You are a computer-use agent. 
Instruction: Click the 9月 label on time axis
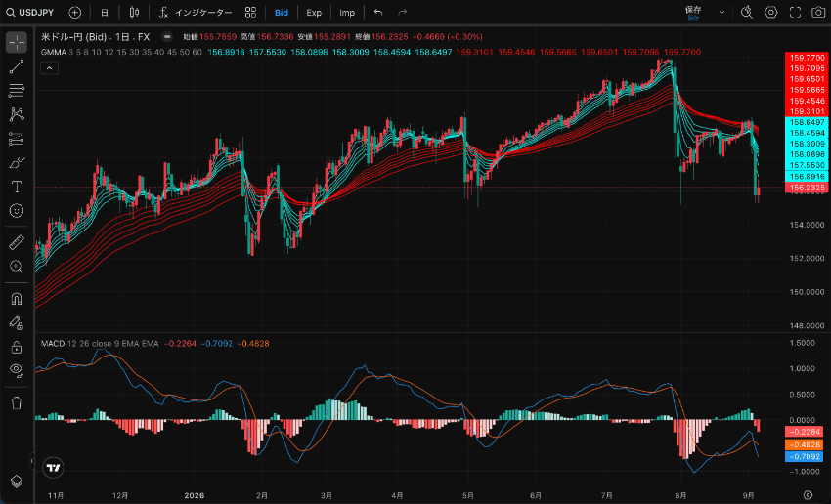point(748,495)
